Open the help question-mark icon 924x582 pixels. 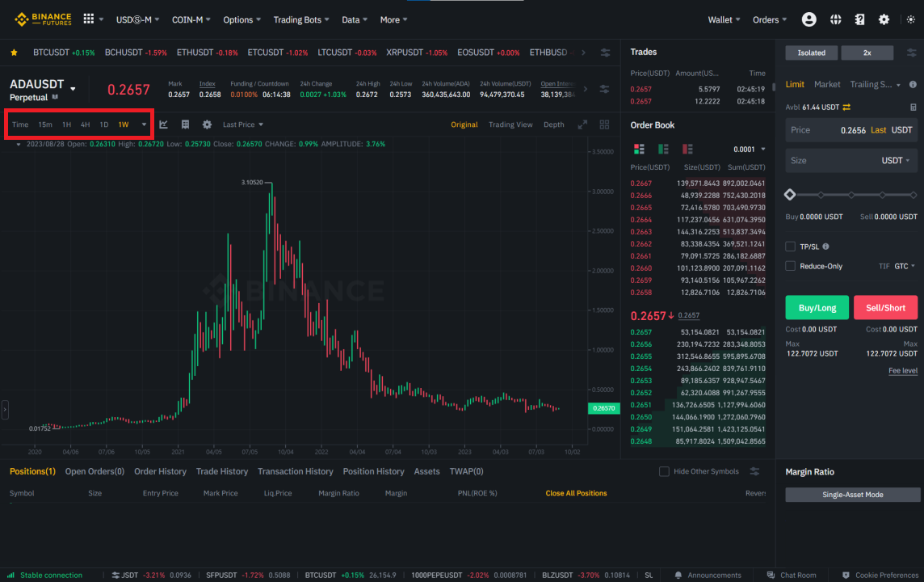click(x=859, y=19)
